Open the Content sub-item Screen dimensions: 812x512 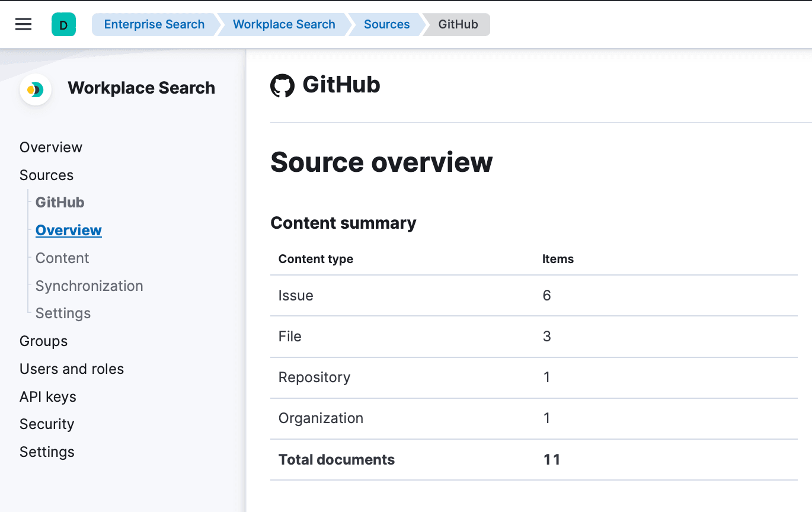(62, 258)
